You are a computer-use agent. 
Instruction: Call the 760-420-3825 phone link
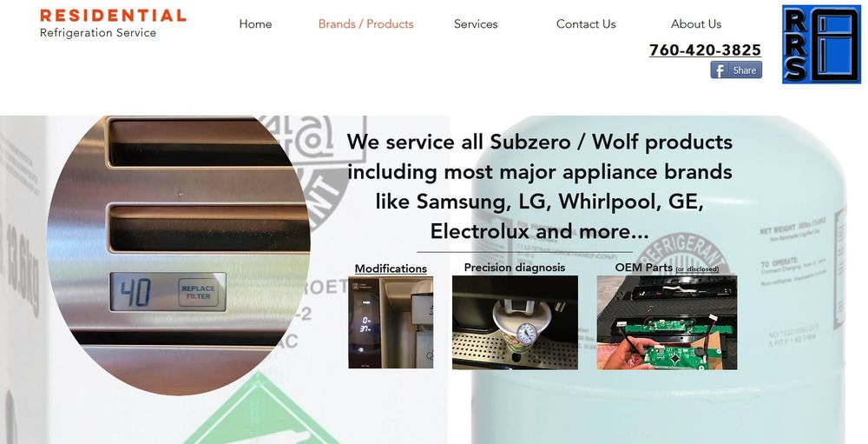point(705,50)
